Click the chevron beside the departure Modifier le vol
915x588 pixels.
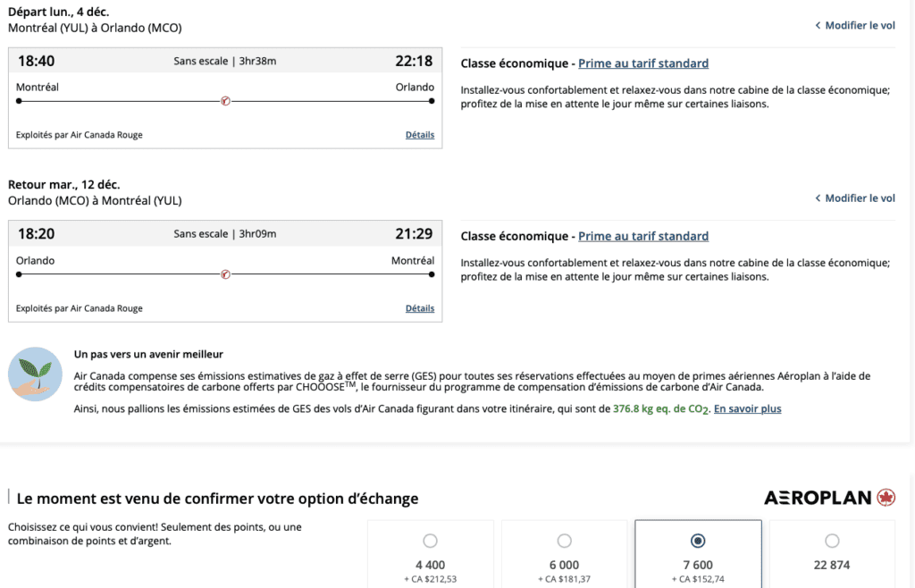(818, 26)
